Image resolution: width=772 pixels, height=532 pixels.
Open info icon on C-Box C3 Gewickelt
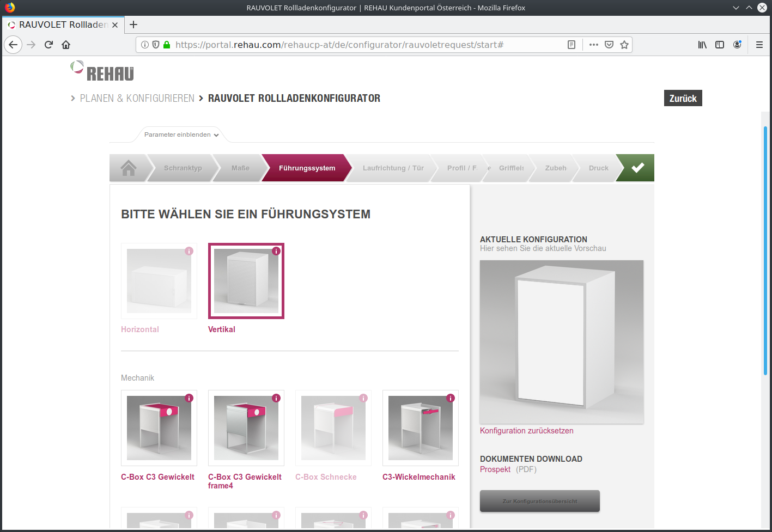[x=189, y=398]
